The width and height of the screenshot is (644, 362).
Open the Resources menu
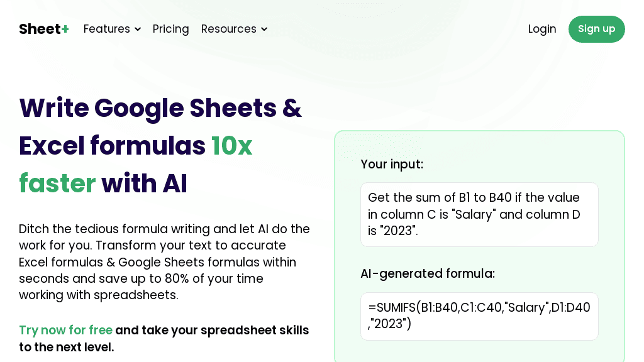(228, 29)
